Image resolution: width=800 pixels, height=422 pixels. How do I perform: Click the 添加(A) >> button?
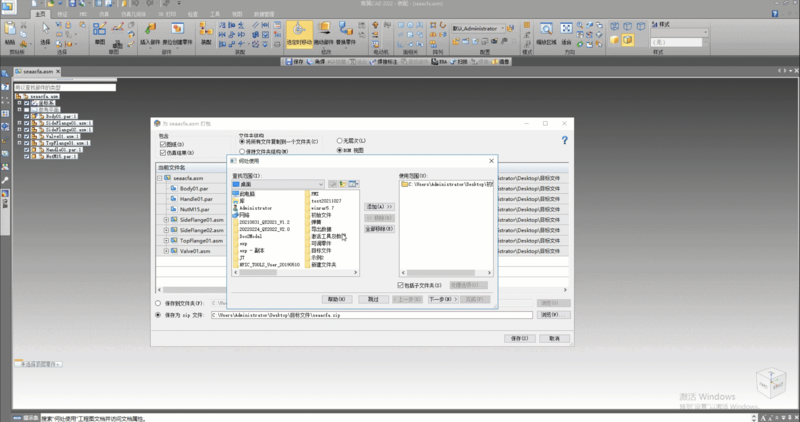coord(377,206)
